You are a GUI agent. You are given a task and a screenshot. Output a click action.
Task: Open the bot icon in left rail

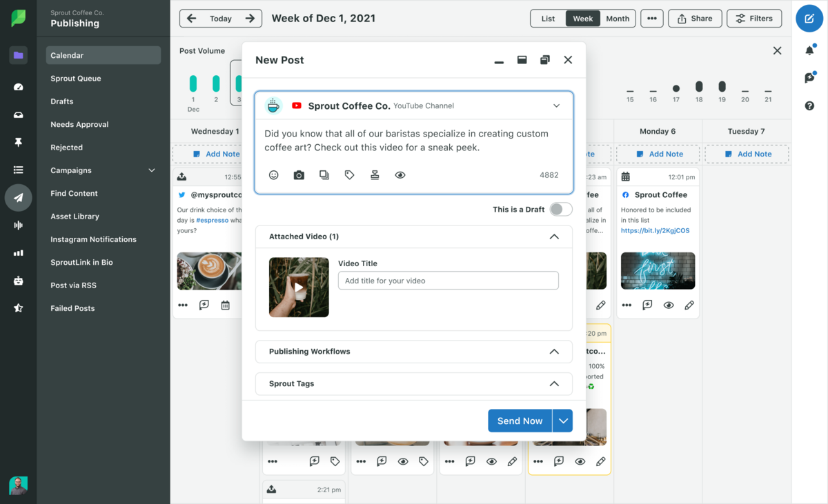(x=19, y=281)
